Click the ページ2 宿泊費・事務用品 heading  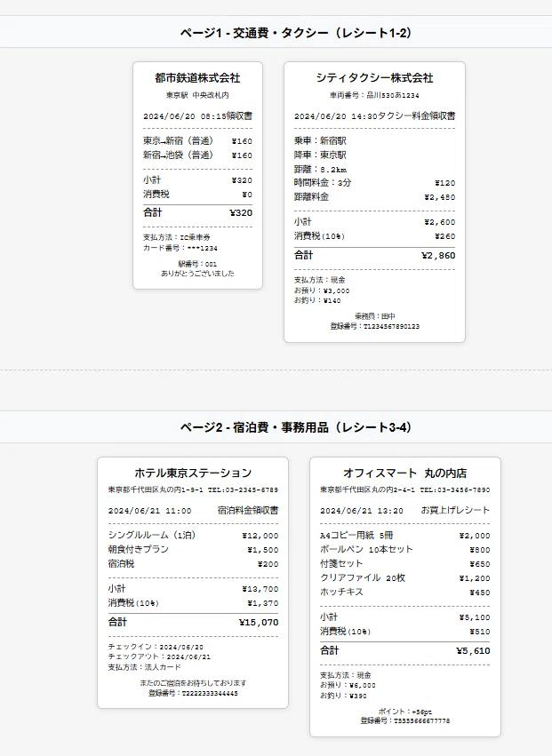coord(295,427)
